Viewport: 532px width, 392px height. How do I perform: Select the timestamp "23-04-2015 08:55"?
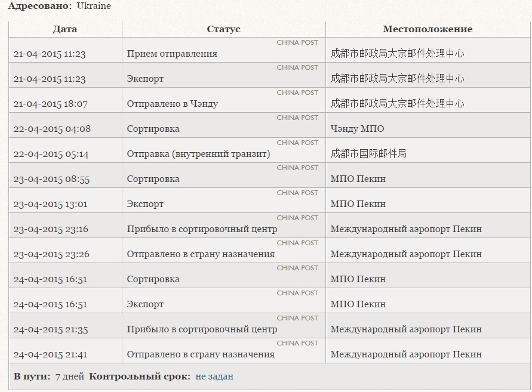pyautogui.click(x=51, y=179)
